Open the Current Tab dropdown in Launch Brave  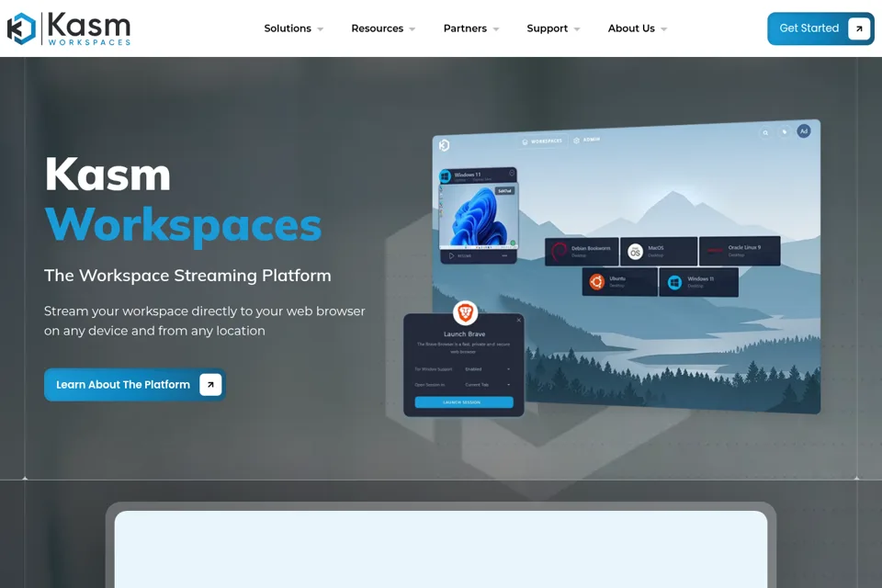[487, 385]
